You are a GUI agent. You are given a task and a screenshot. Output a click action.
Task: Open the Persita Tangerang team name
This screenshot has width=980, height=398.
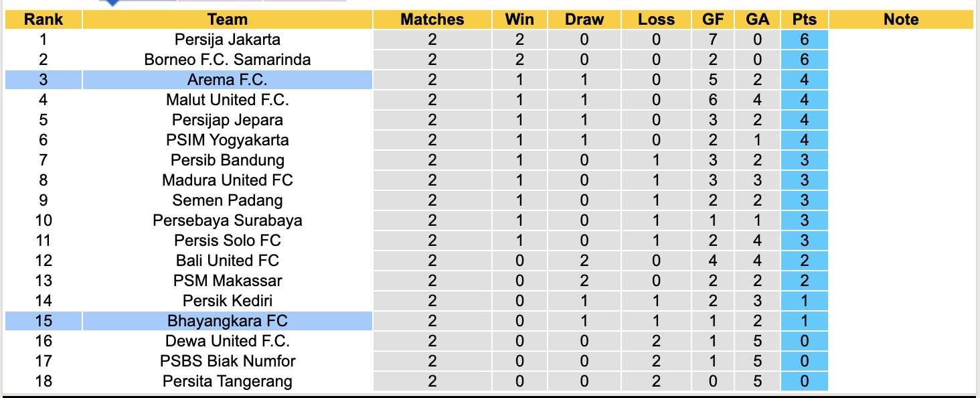[227, 381]
